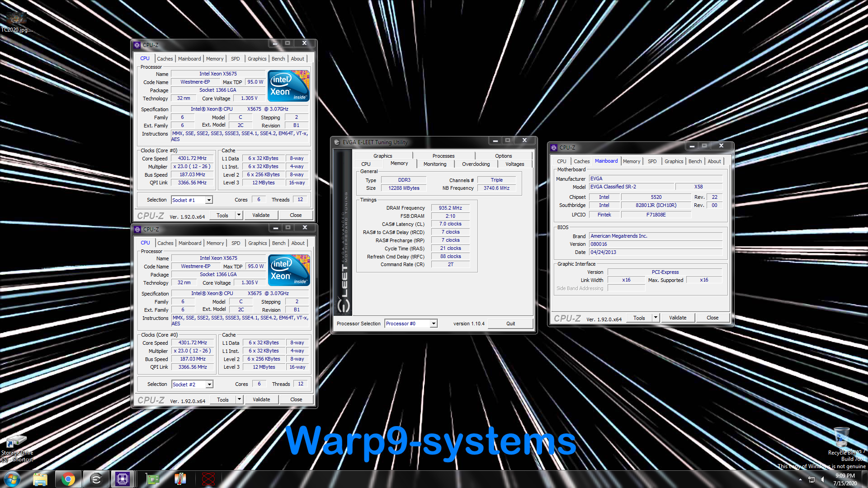Open SPD tab in bottom CPU-Z window
868x488 pixels.
236,243
